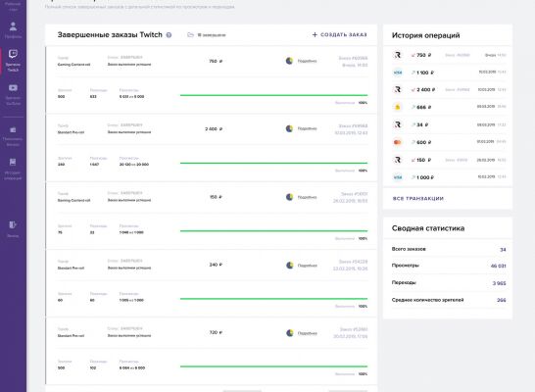Click Всего заказов value 34

pyautogui.click(x=503, y=250)
